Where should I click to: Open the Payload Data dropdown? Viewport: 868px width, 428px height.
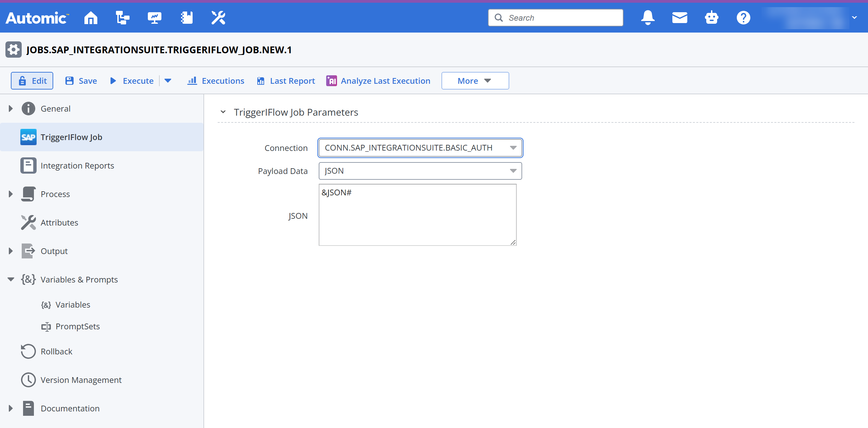[420, 171]
